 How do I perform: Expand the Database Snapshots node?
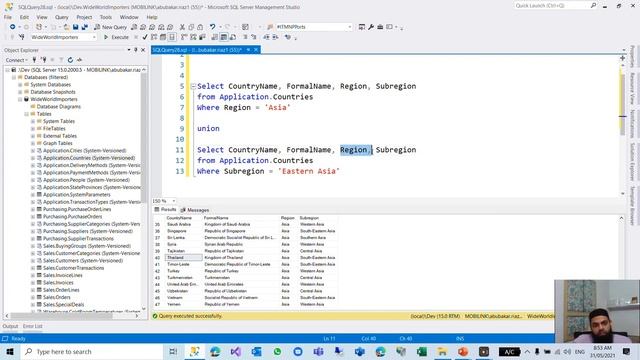[x=20, y=92]
